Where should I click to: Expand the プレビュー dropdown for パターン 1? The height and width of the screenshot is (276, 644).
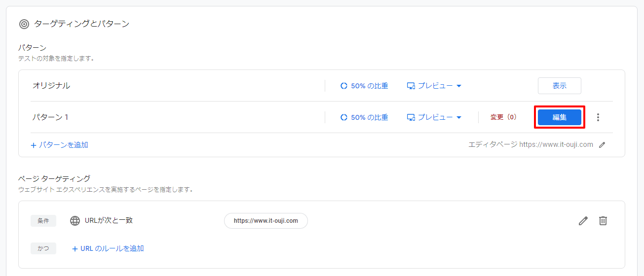[x=434, y=117]
